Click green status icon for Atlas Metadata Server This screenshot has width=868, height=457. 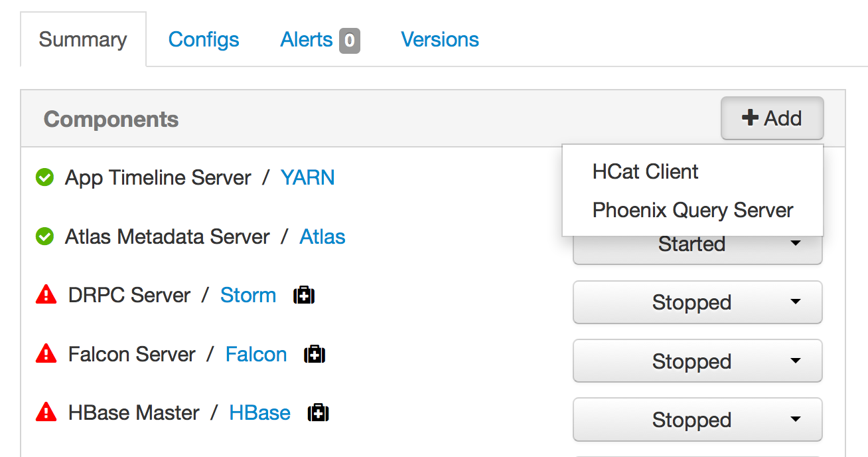point(44,236)
